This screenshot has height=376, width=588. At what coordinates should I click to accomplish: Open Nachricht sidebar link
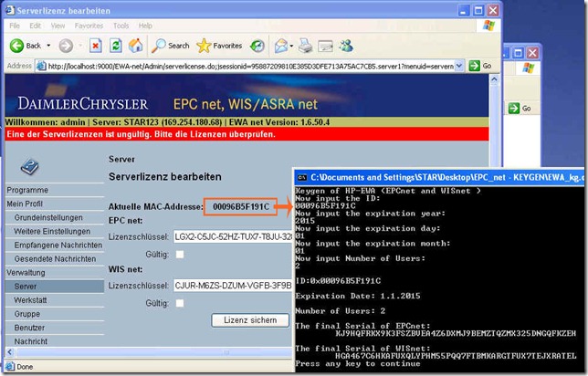click(31, 341)
